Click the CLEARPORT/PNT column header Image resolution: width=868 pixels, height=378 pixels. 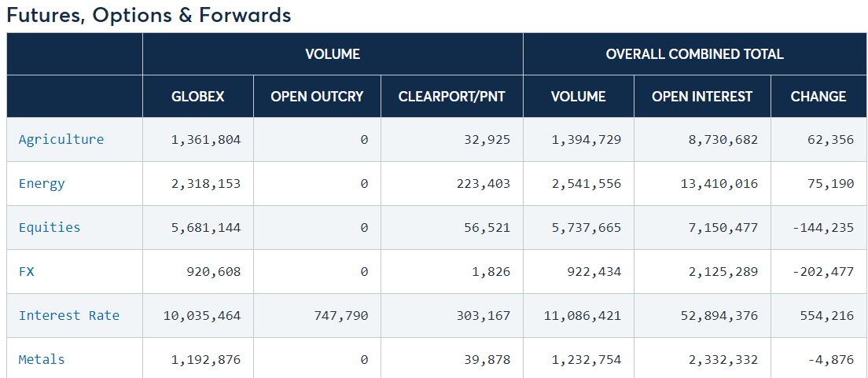click(x=452, y=97)
